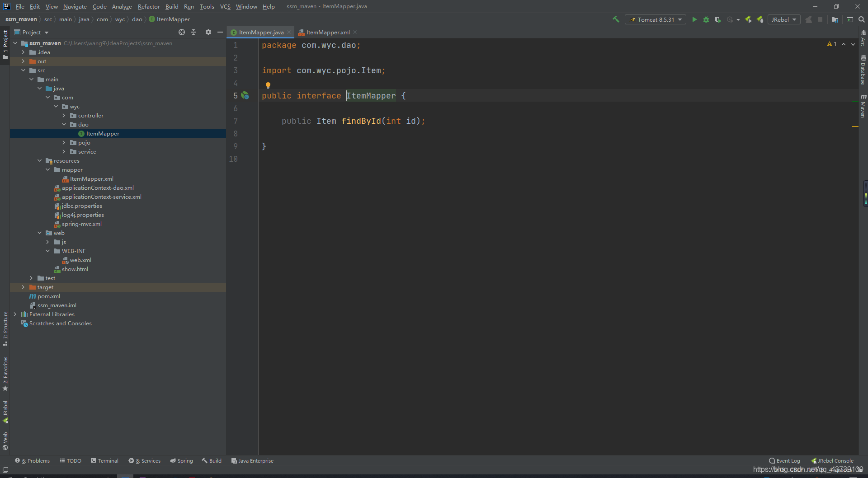Switch to the ItemMapper.xml editor tab
Viewport: 868px width, 478px height.
[328, 32]
